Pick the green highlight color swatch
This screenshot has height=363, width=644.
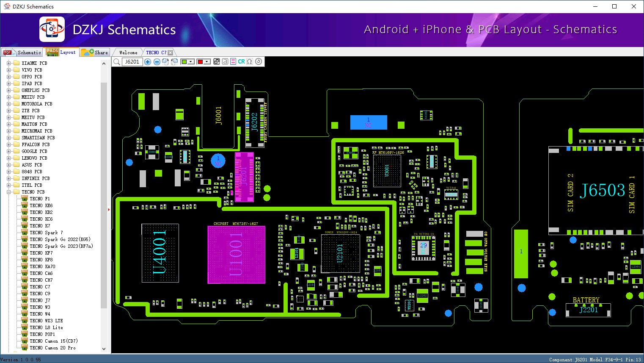(x=184, y=62)
